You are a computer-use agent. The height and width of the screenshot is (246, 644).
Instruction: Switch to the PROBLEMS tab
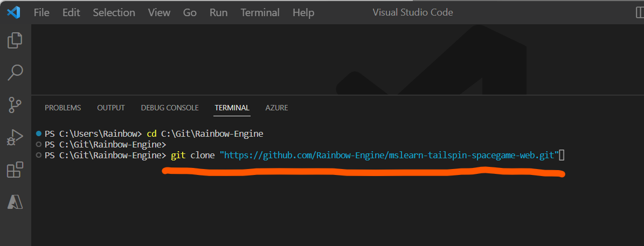[63, 108]
